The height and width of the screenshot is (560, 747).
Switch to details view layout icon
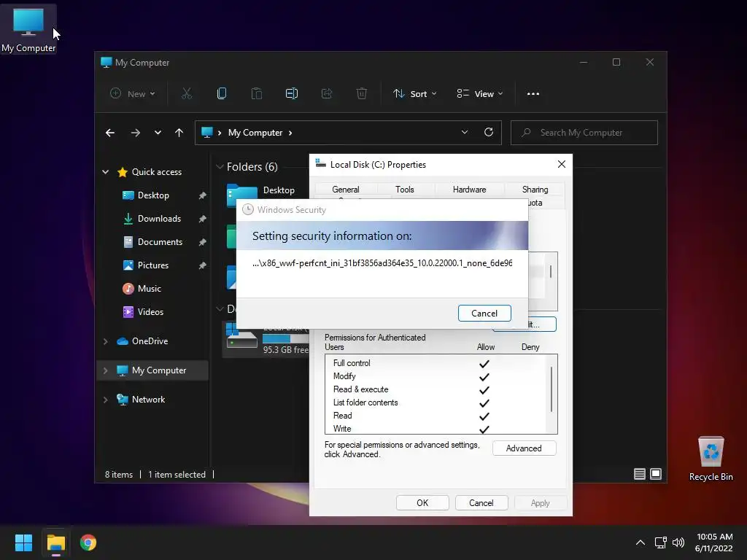pyautogui.click(x=639, y=474)
